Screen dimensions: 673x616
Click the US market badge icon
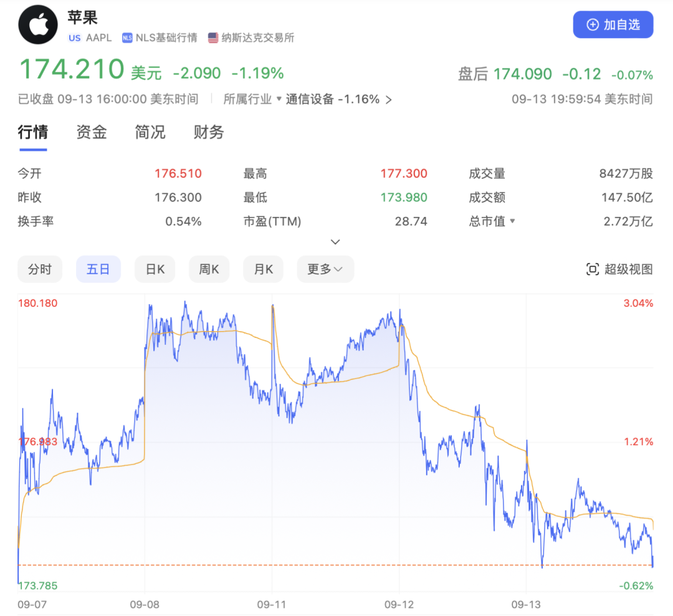pyautogui.click(x=75, y=38)
